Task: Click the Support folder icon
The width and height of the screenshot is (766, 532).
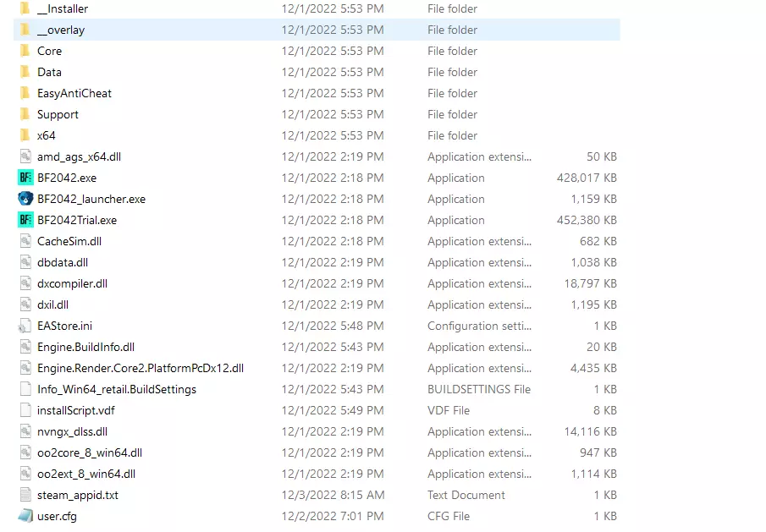Action: pyautogui.click(x=25, y=114)
